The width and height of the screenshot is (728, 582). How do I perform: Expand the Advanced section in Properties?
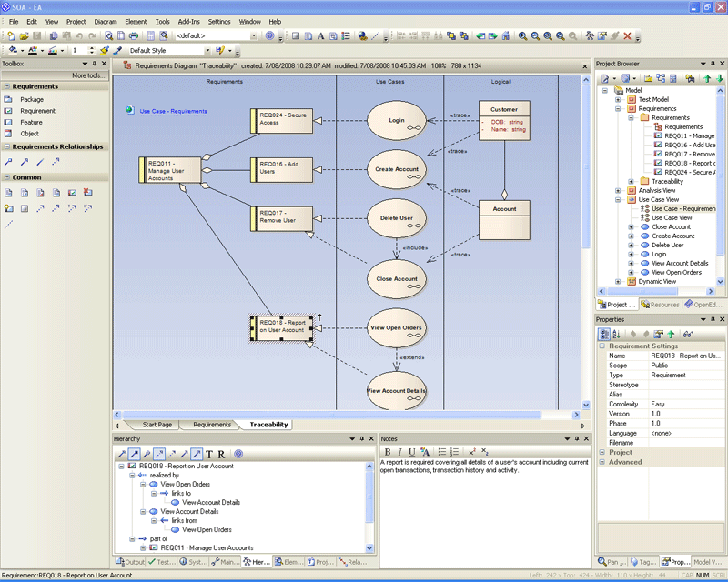click(602, 462)
